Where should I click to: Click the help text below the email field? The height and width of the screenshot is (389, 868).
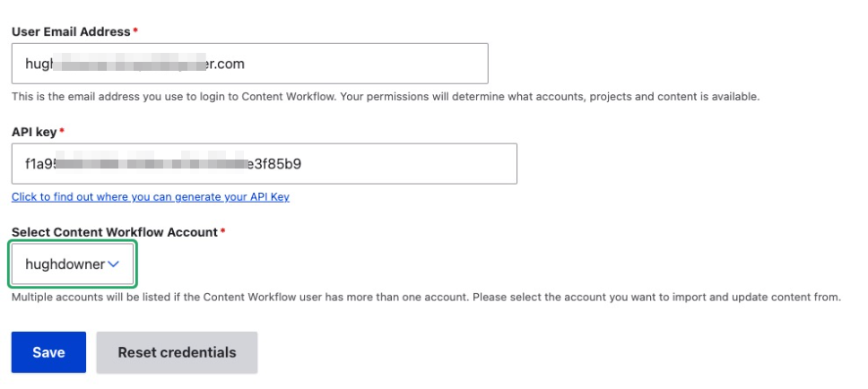point(386,97)
